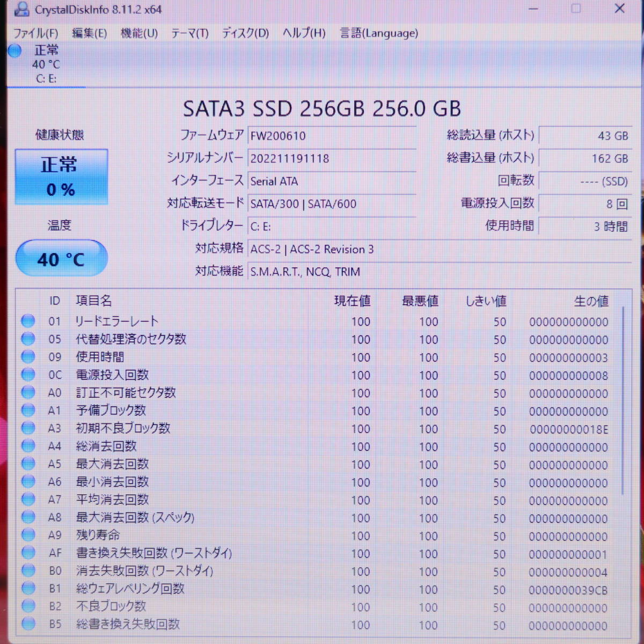Click the 最悪値 column header
The height and width of the screenshot is (644, 644).
(x=420, y=301)
